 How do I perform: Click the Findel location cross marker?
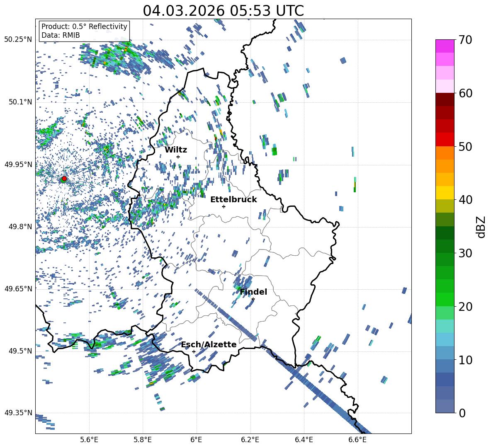tap(253, 299)
